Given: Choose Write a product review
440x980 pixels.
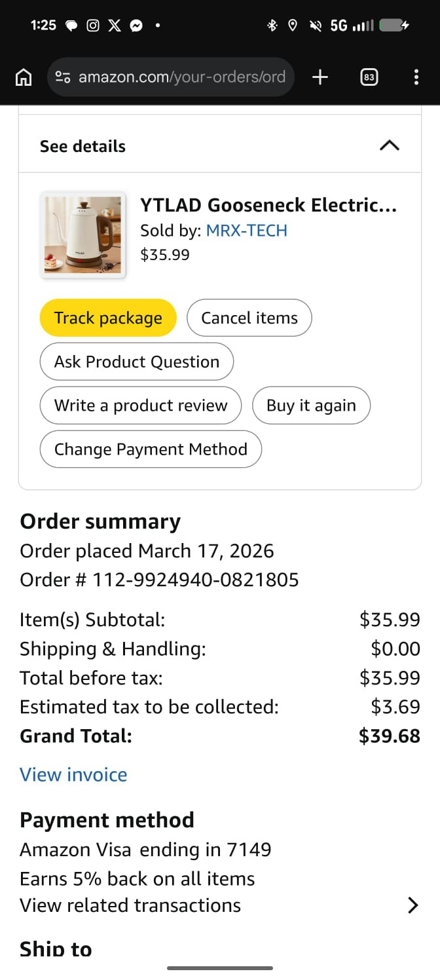Looking at the screenshot, I should pyautogui.click(x=141, y=405).
